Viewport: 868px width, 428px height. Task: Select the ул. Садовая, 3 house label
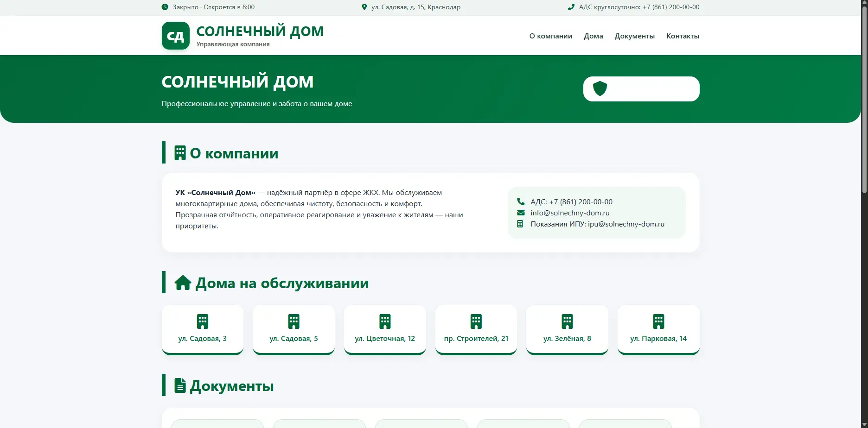click(203, 339)
